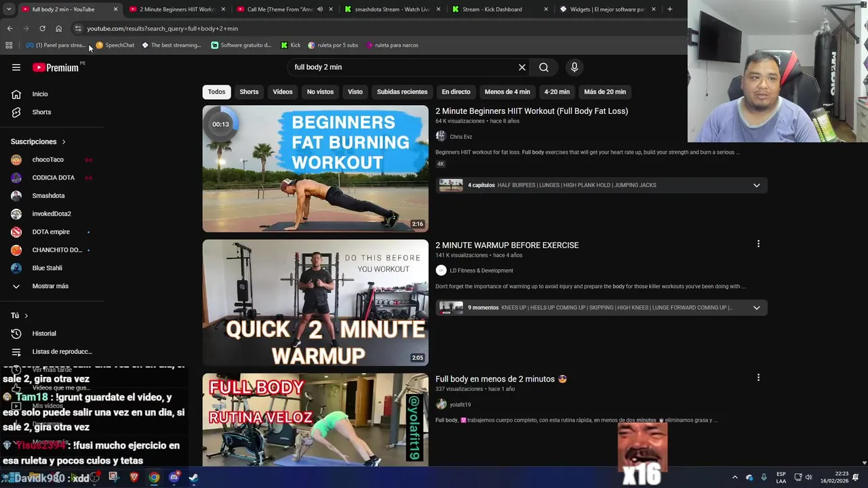Open the browser home button
This screenshot has height=488, width=868.
pyautogui.click(x=58, y=28)
